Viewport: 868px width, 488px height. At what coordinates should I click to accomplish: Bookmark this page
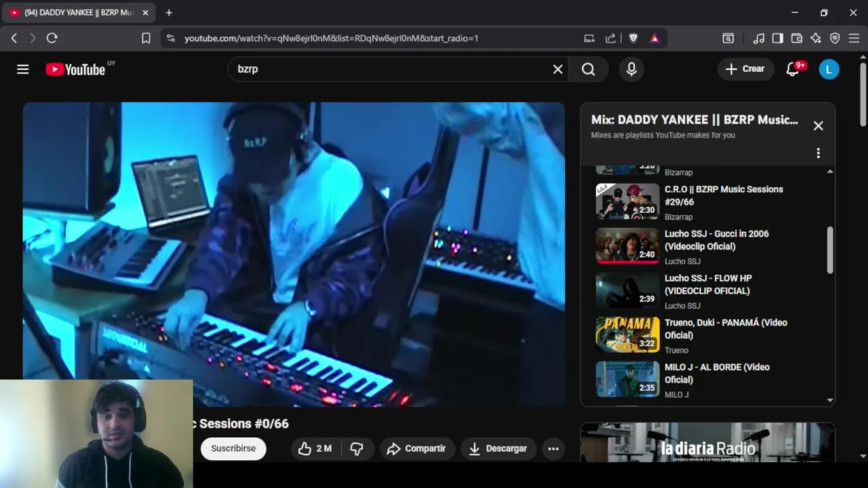[146, 39]
